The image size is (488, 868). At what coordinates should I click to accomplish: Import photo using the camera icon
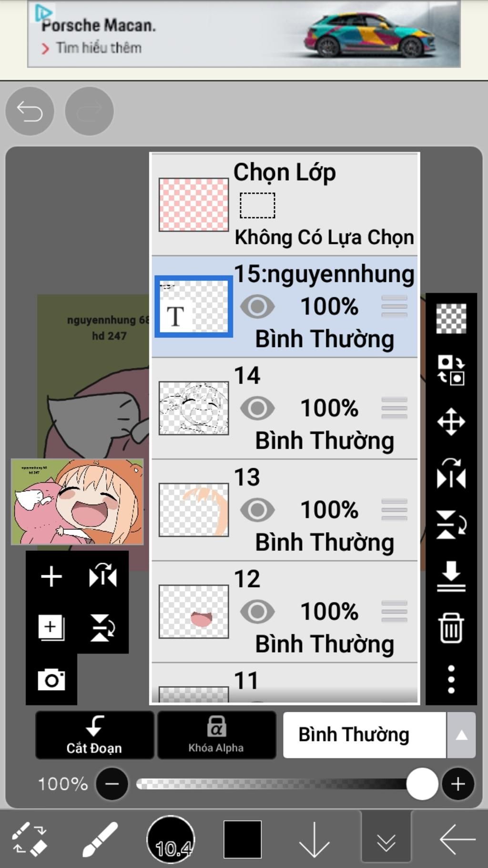point(51,679)
